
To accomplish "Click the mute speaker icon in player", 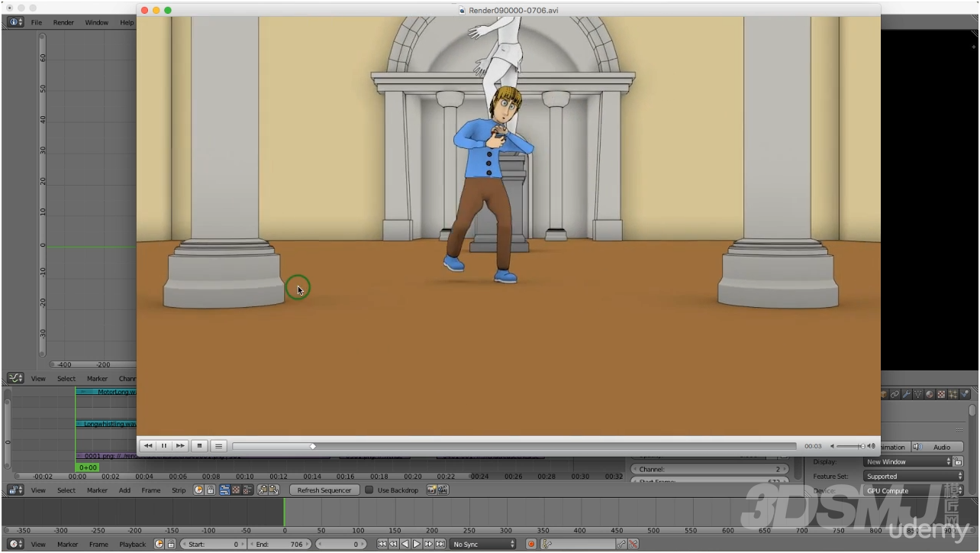I will tap(833, 446).
